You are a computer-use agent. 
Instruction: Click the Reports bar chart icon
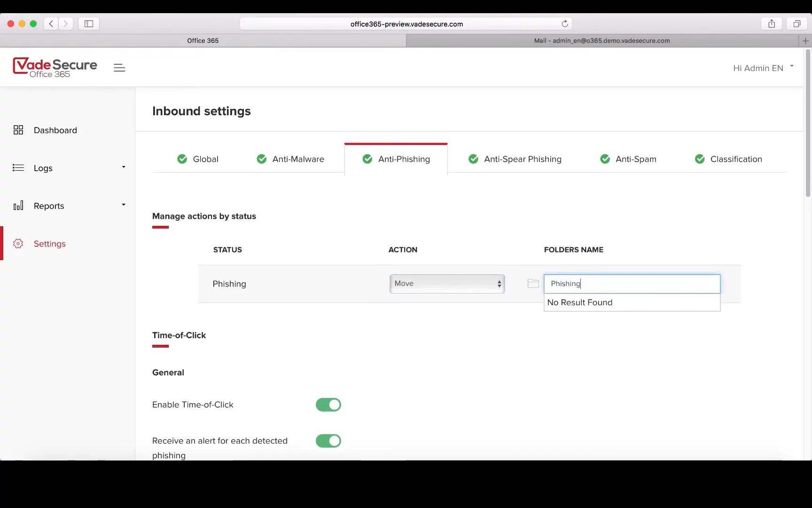pos(18,206)
